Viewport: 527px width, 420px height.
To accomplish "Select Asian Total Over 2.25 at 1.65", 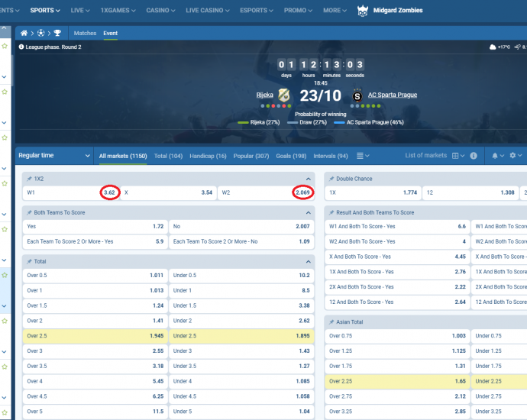I will click(x=397, y=381).
